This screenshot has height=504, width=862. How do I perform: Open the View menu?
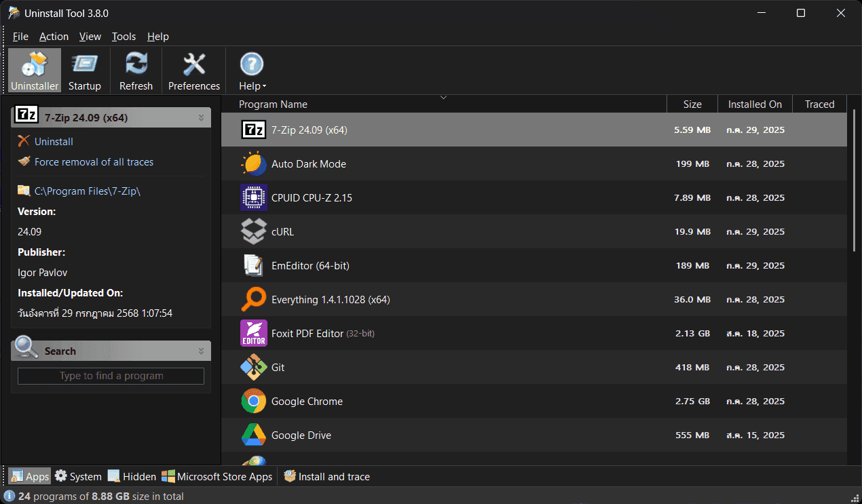pyautogui.click(x=90, y=37)
